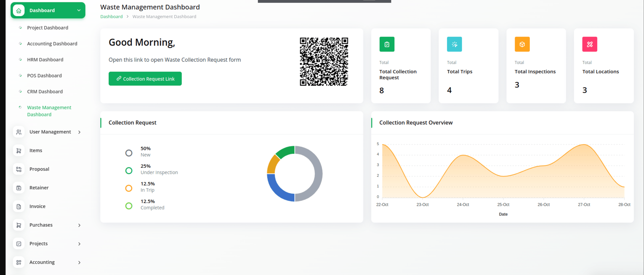Click the 27-Oct label on chart axis

pyautogui.click(x=584, y=205)
